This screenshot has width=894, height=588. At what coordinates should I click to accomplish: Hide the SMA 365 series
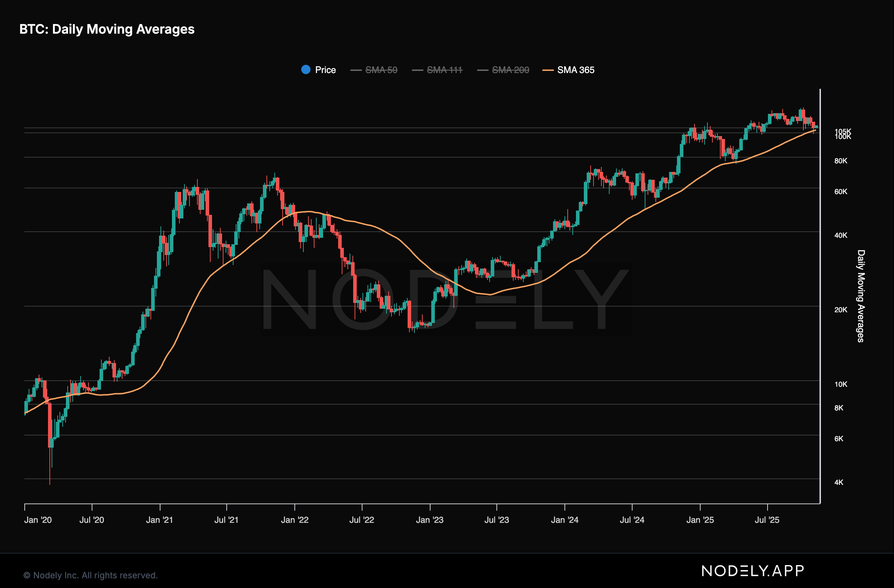(x=576, y=70)
